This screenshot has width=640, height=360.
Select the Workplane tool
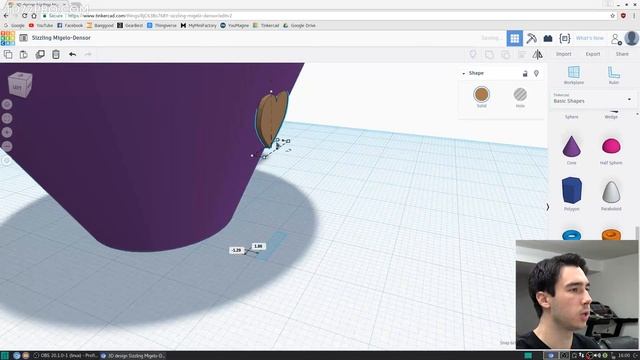point(573,75)
